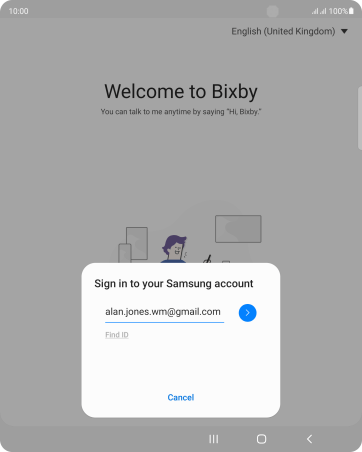Screen dimensions: 362x452
Task: Open recent apps from navigation bar
Action: point(214,439)
